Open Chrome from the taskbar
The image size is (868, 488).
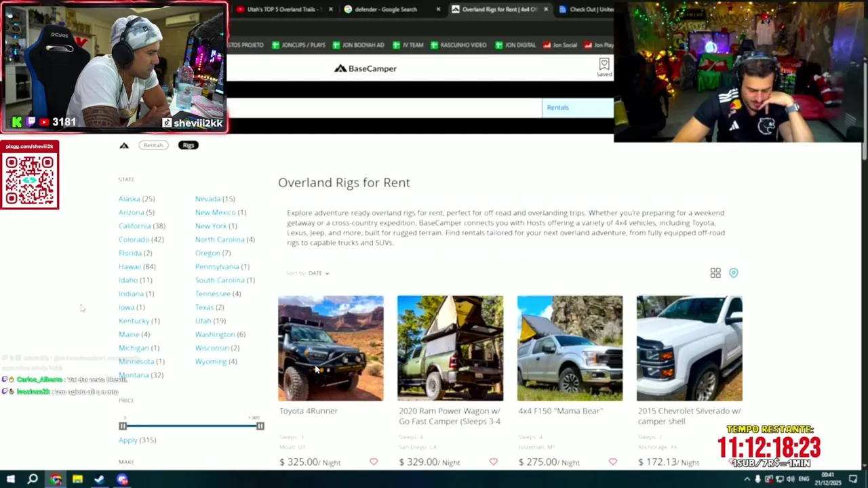[x=56, y=479]
